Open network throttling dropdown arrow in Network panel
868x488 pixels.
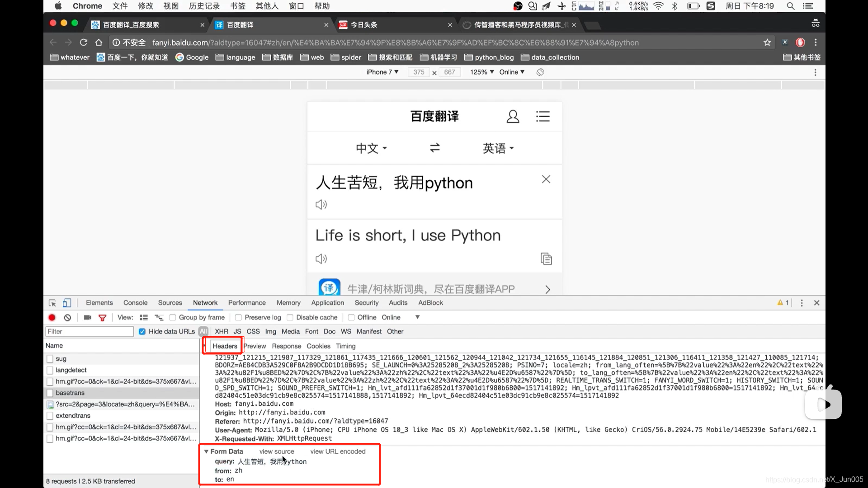coord(417,318)
